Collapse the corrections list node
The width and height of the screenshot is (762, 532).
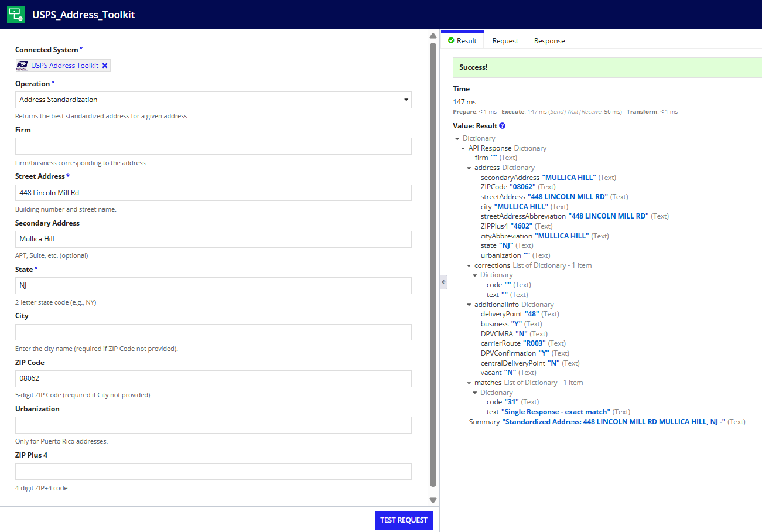click(x=469, y=266)
